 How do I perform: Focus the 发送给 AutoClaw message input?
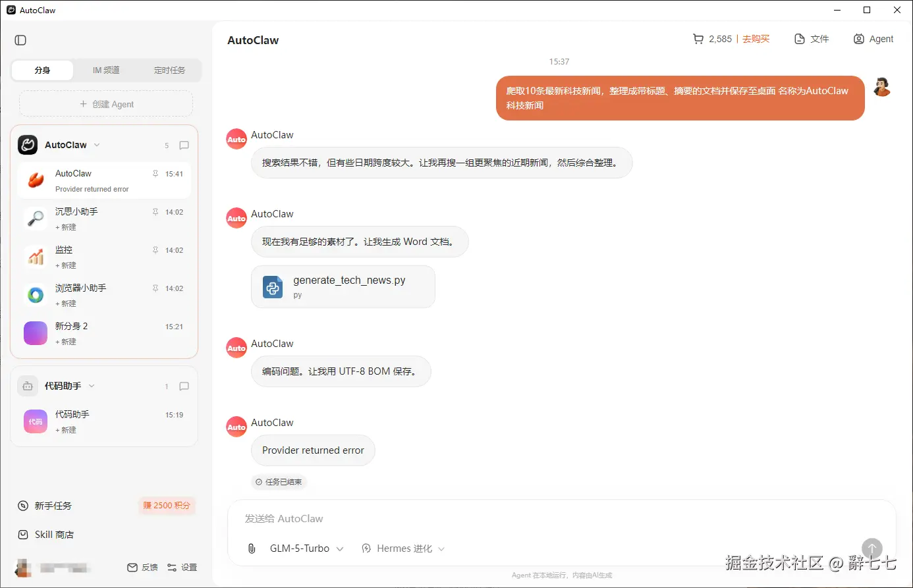[x=561, y=519]
